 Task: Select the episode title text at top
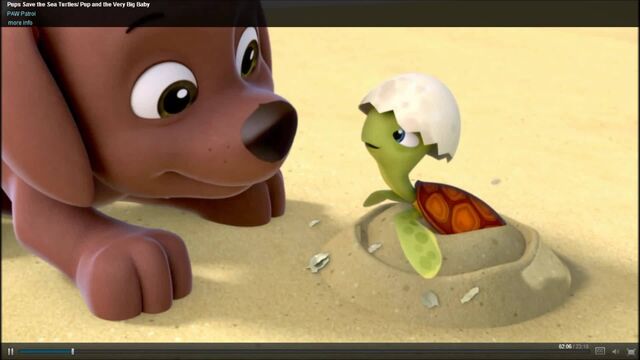click(78, 4)
